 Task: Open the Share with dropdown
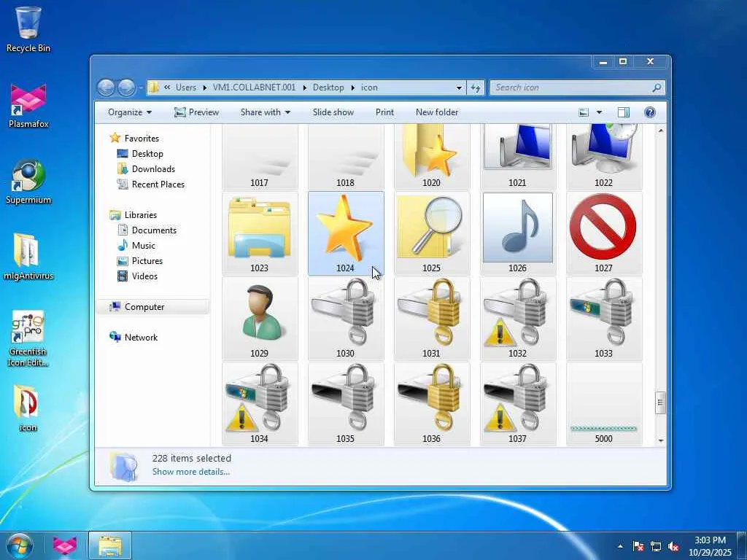click(266, 112)
